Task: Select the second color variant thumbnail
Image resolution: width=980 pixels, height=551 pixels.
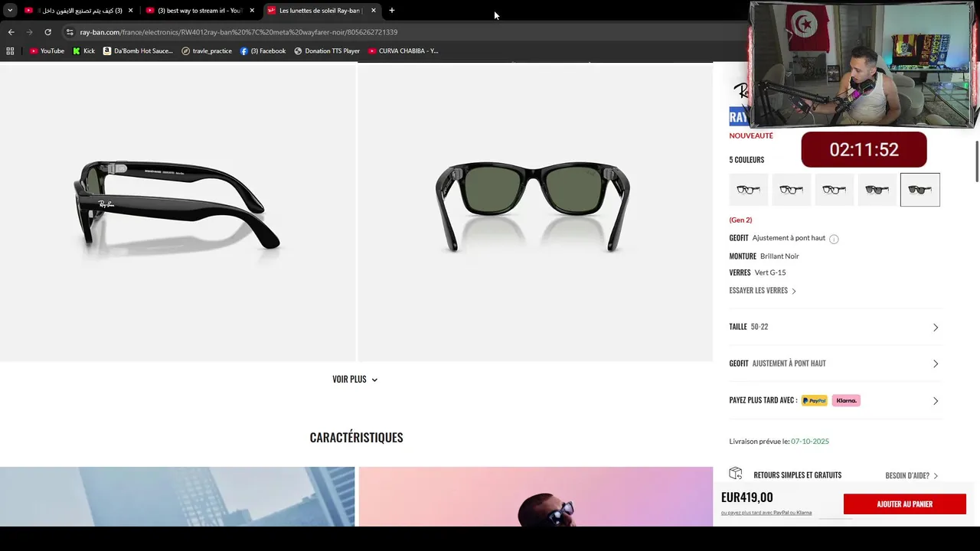Action: tap(792, 190)
